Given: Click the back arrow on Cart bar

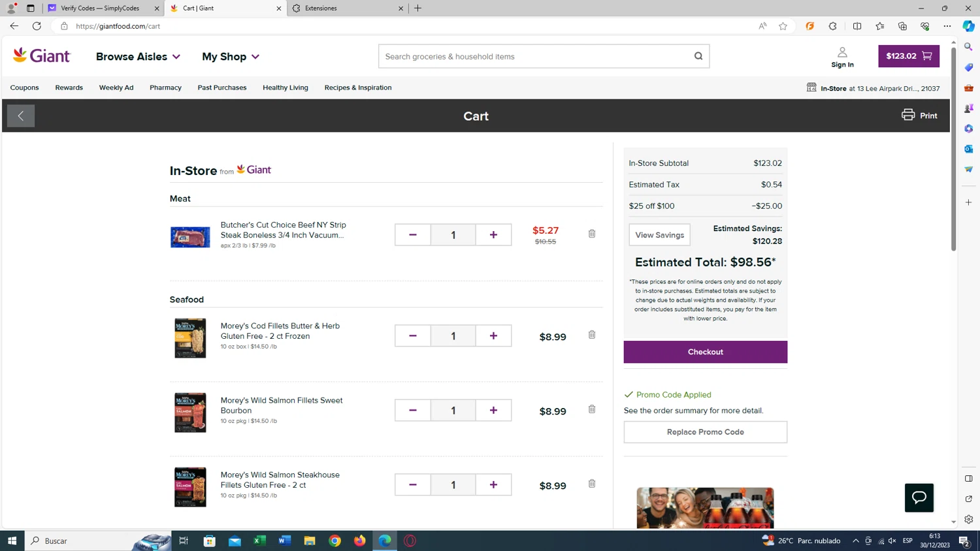Looking at the screenshot, I should [x=21, y=116].
